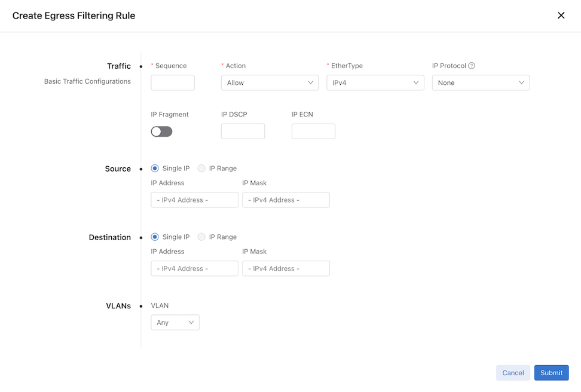Close the Create Egress Filtering Rule dialog
581x392 pixels.
click(x=561, y=16)
